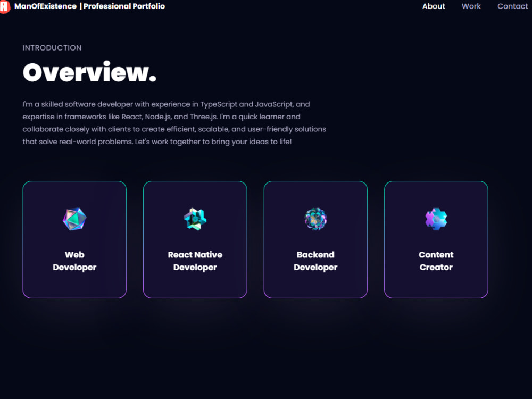
Task: Open the Work nav link
Action: click(471, 6)
